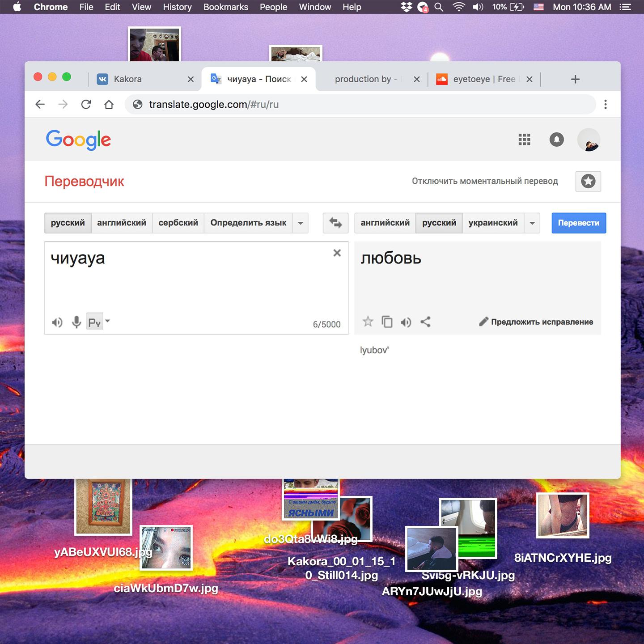The height and width of the screenshot is (644, 644).
Task: Click Отключить моментальный перевод link
Action: point(485,181)
